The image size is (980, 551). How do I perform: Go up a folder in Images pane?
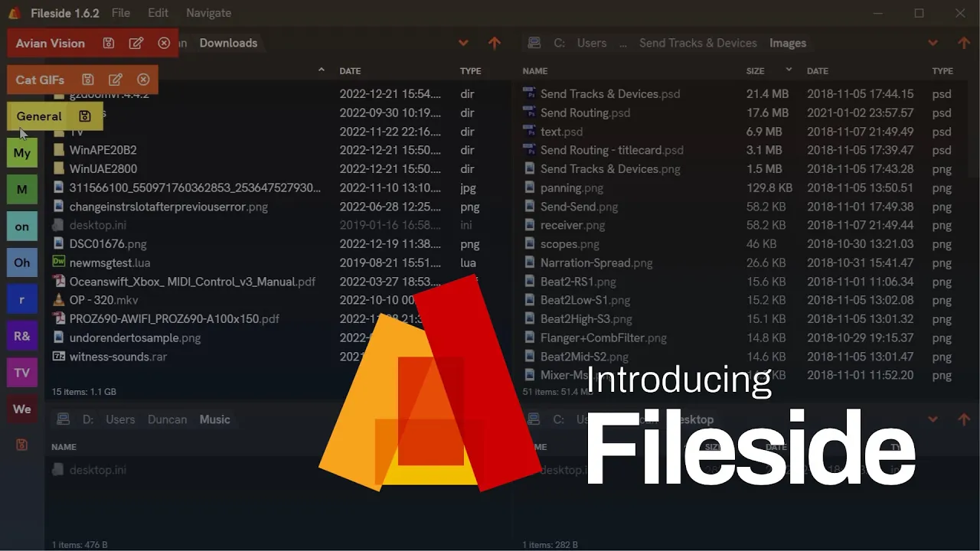tap(964, 43)
